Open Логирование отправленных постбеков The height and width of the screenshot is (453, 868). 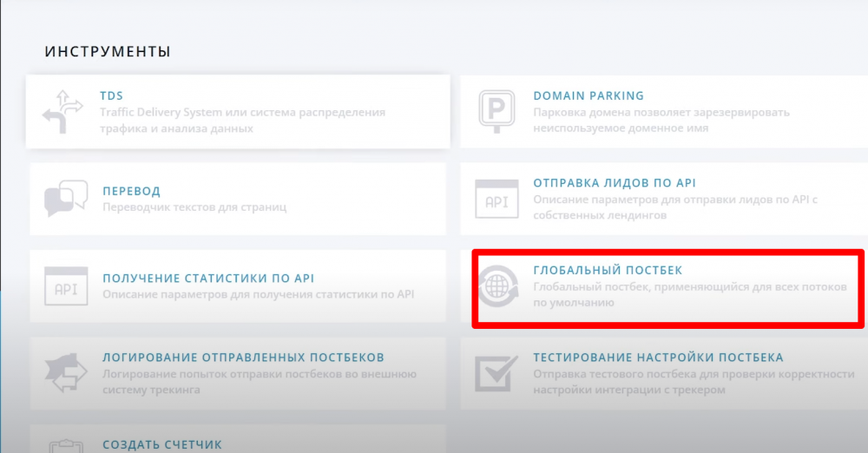tap(243, 358)
